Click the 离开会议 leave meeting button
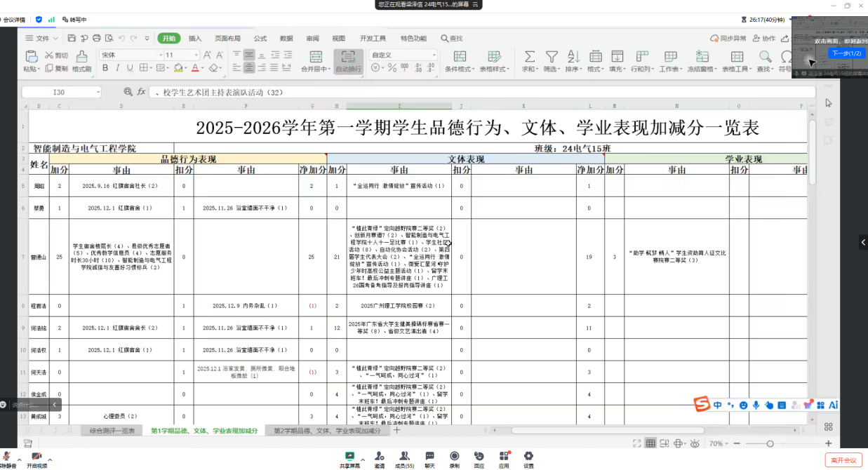The image size is (868, 470). [x=843, y=460]
